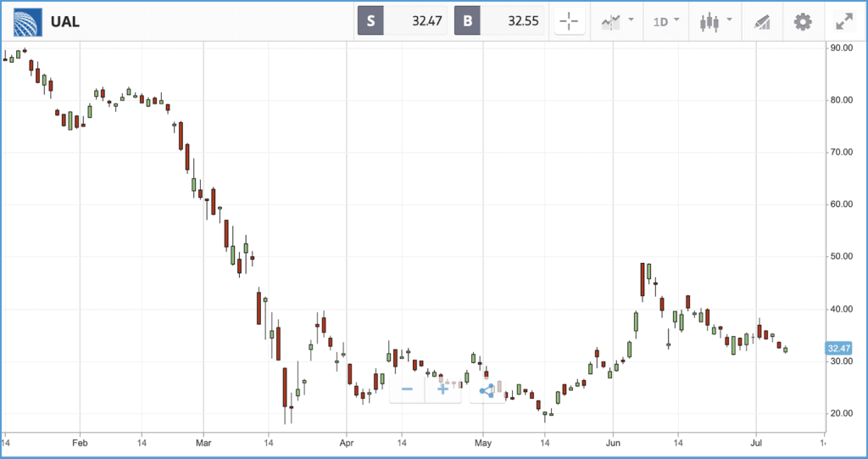This screenshot has width=868, height=459.
Task: Open the studies/indicators dropdown
Action: (617, 21)
